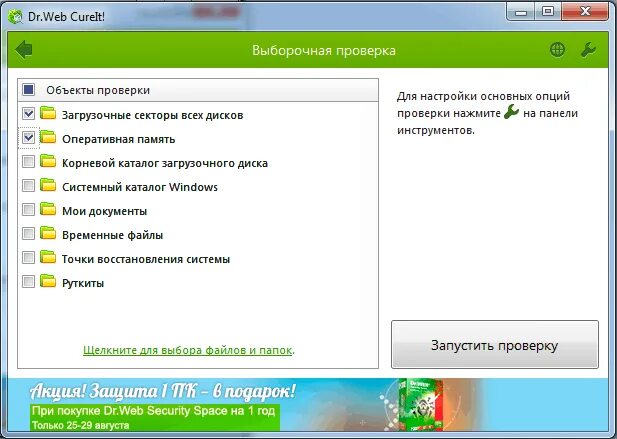
Task: Uncheck Оперативная память checkbox
Action: (28, 138)
